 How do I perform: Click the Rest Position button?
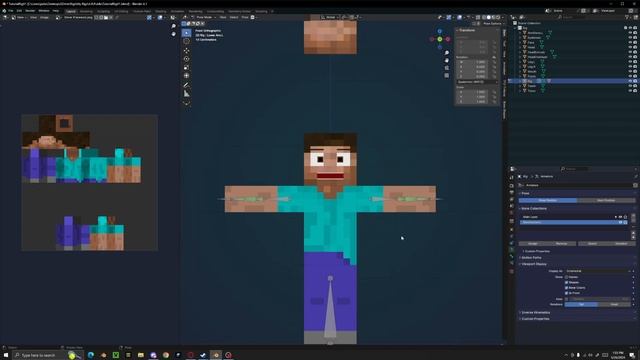point(606,200)
